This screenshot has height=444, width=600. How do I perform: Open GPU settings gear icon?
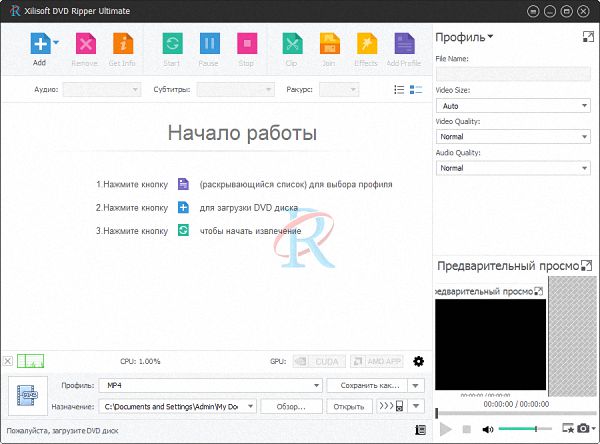(419, 361)
